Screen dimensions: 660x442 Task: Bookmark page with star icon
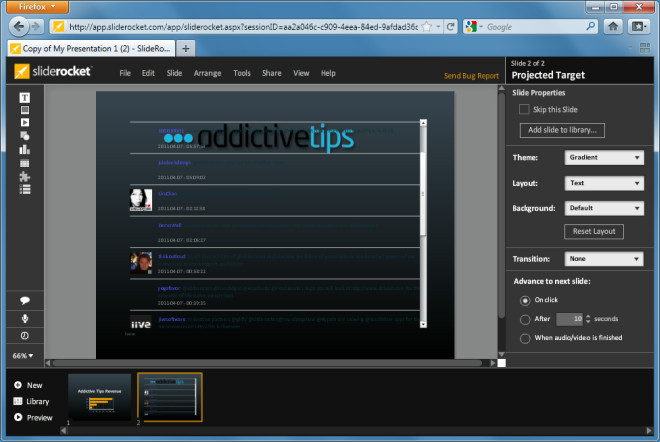[427, 27]
